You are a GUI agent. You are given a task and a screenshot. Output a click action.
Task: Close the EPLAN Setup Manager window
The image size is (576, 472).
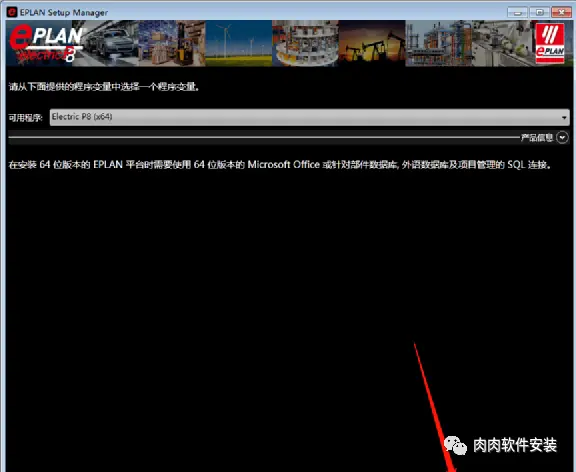click(561, 12)
